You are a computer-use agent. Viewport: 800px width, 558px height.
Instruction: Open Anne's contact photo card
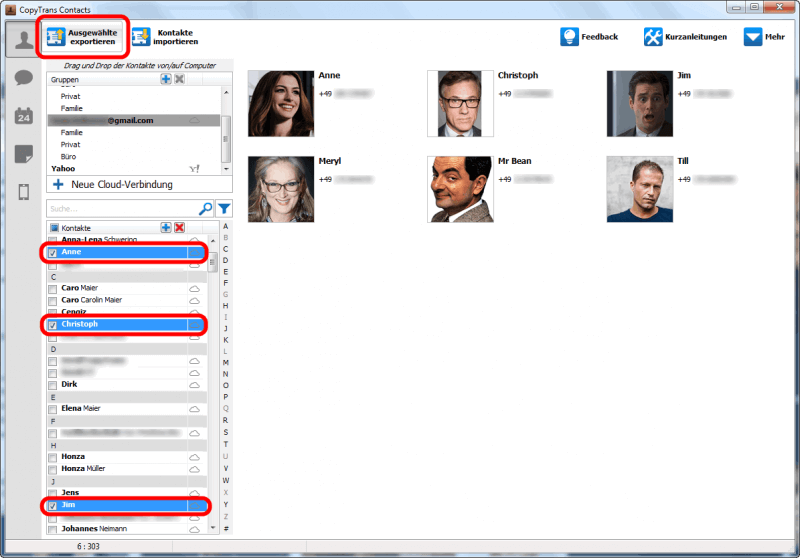click(x=281, y=104)
